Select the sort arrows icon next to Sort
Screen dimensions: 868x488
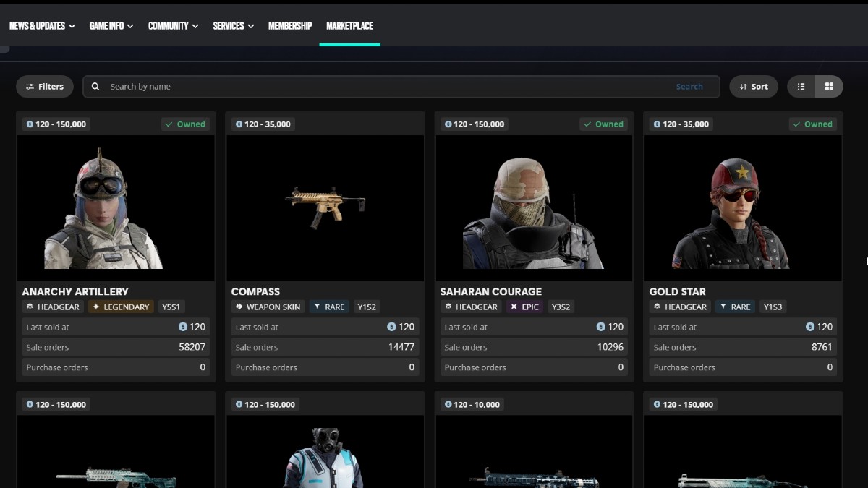pos(743,86)
